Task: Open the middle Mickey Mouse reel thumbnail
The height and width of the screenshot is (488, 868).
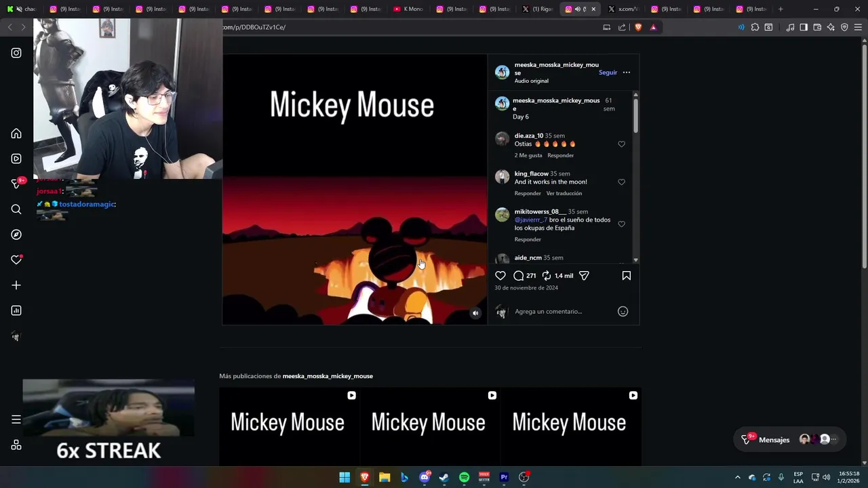Action: pos(429,426)
